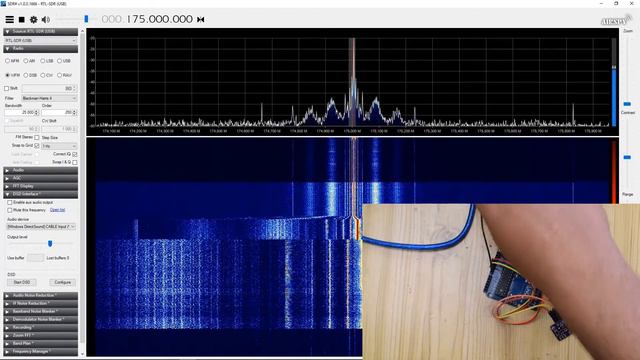Click the tuned signal peak in spectrum
The width and height of the screenshot is (640, 360).
tap(353, 82)
